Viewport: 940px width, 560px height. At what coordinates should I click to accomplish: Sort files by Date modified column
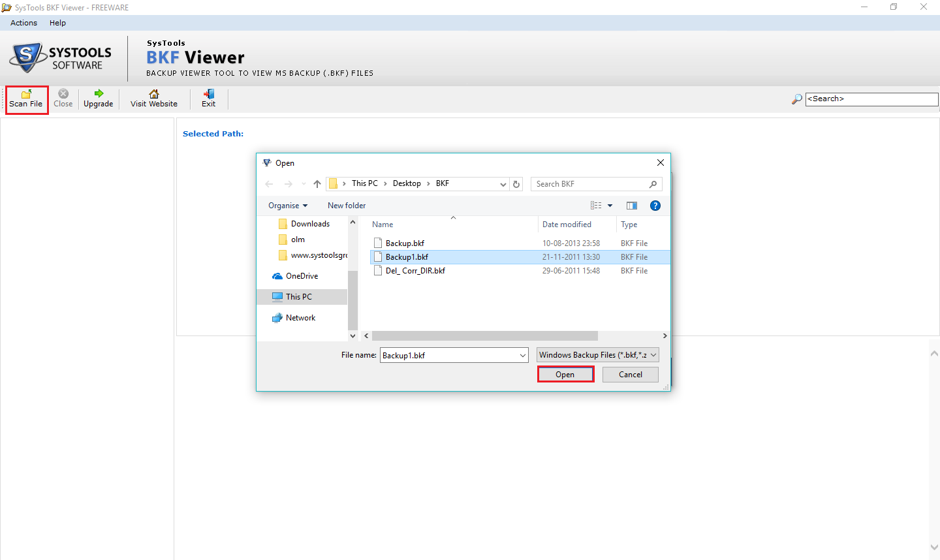567,225
